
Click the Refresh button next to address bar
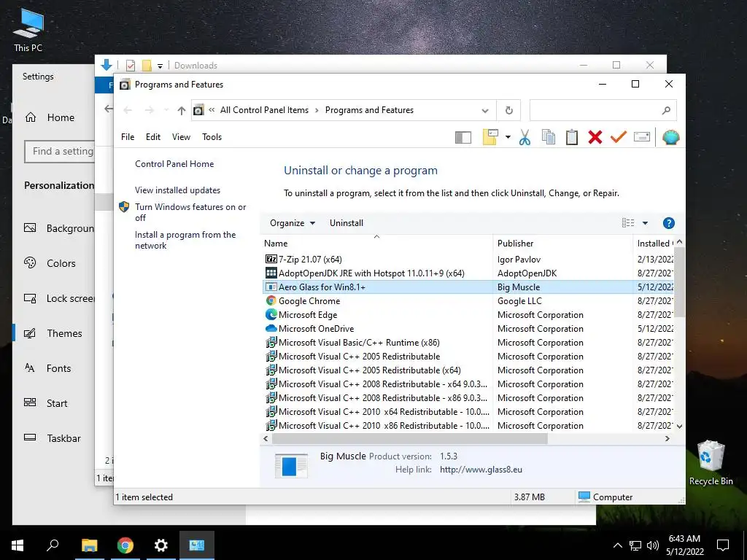508,111
